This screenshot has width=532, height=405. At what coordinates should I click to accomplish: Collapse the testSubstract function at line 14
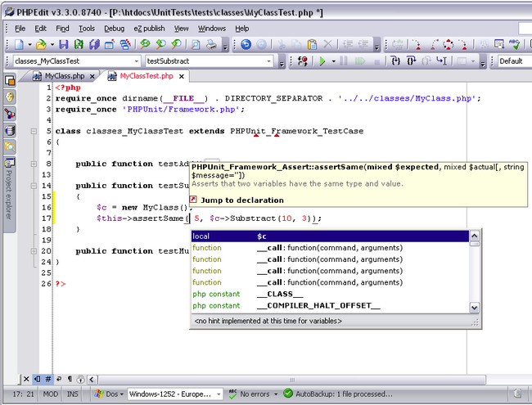pyautogui.click(x=34, y=186)
